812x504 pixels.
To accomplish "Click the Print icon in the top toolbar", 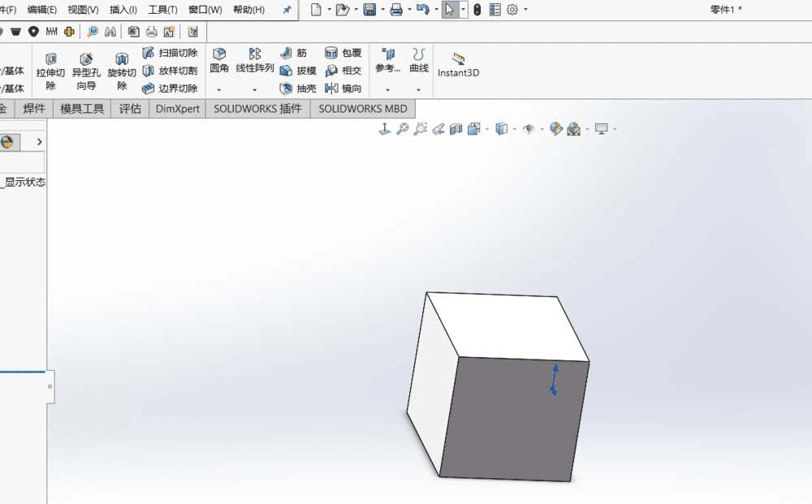I will pos(396,9).
